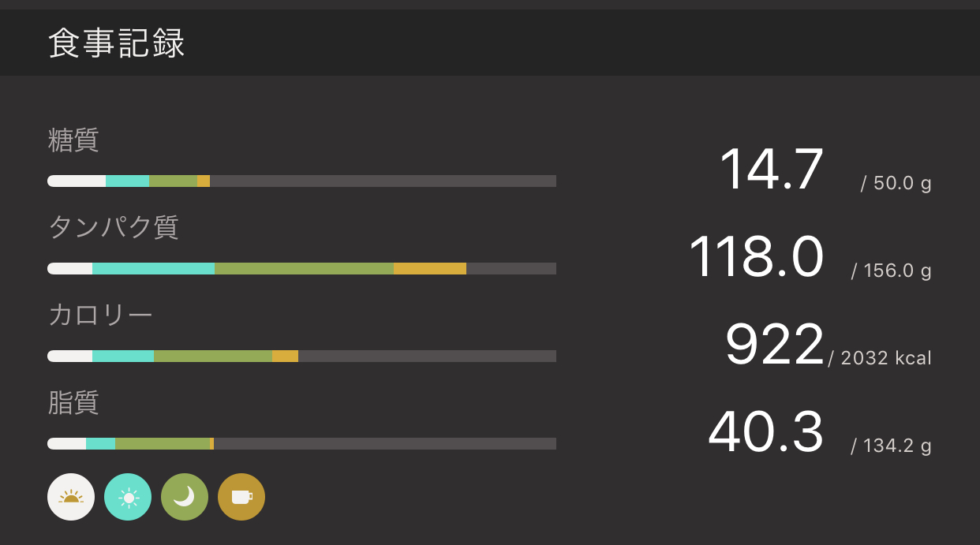Click the 糖質 label
The image size is (980, 545).
(73, 140)
